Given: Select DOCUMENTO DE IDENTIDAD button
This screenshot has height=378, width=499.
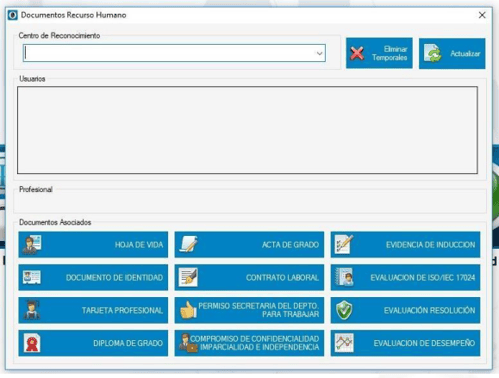Looking at the screenshot, I should click(x=93, y=277).
